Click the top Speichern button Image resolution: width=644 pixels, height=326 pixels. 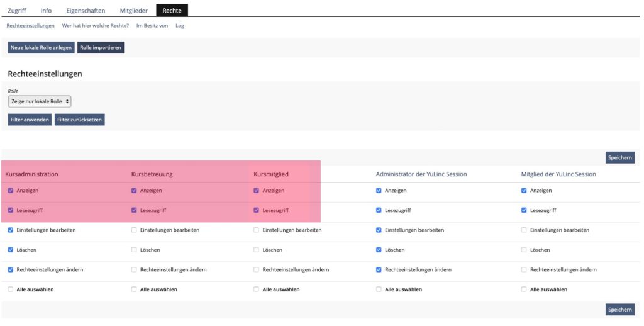[x=619, y=158]
